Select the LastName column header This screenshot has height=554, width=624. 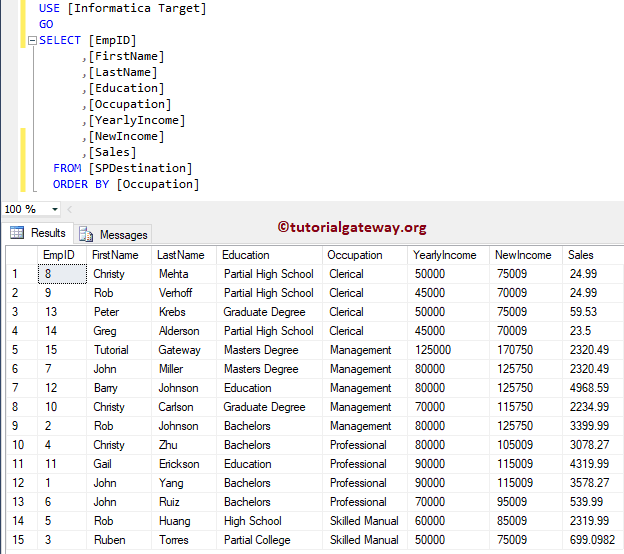click(x=184, y=255)
